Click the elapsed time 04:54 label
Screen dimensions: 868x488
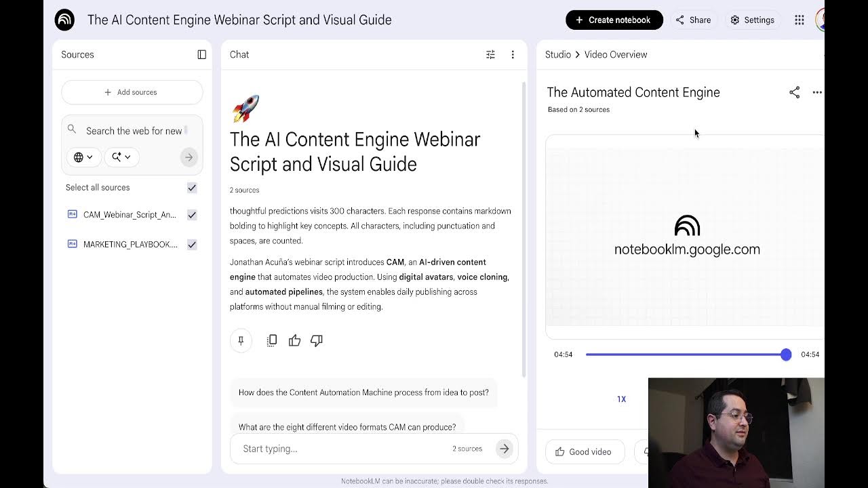click(x=564, y=354)
